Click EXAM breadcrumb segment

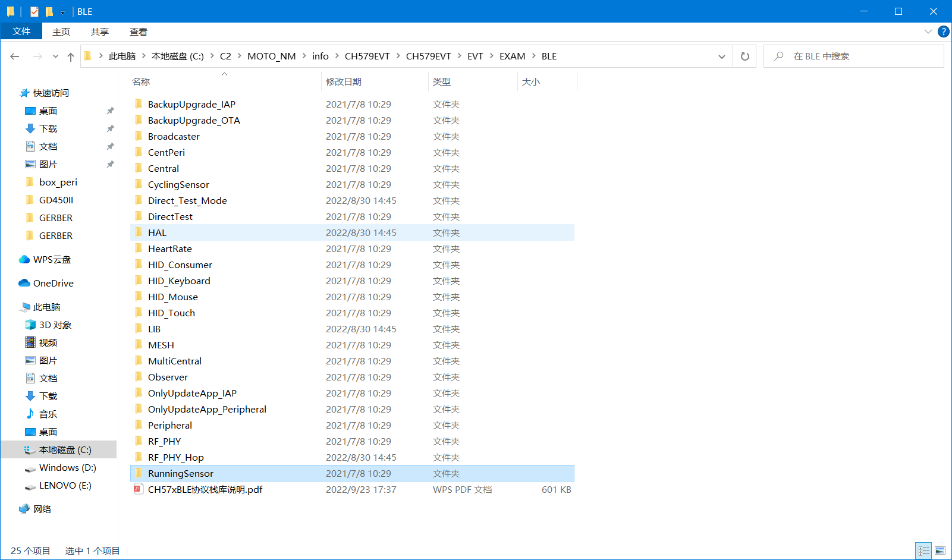[512, 56]
